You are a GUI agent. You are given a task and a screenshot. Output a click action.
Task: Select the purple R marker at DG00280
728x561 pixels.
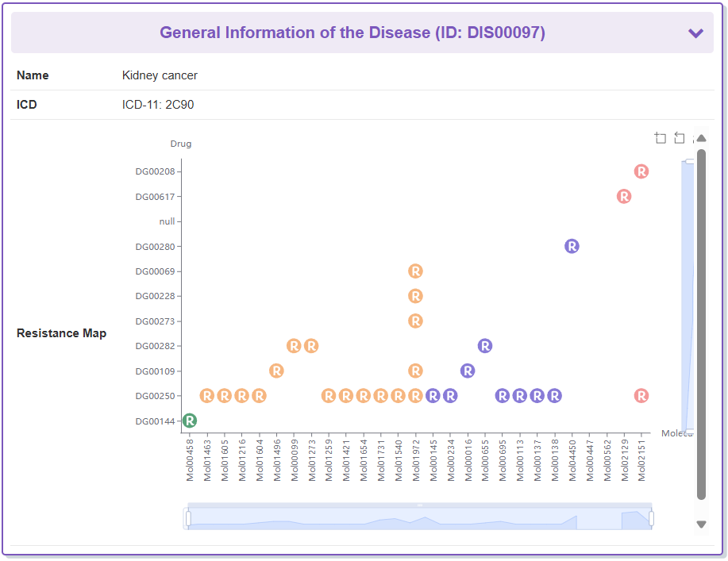click(572, 246)
